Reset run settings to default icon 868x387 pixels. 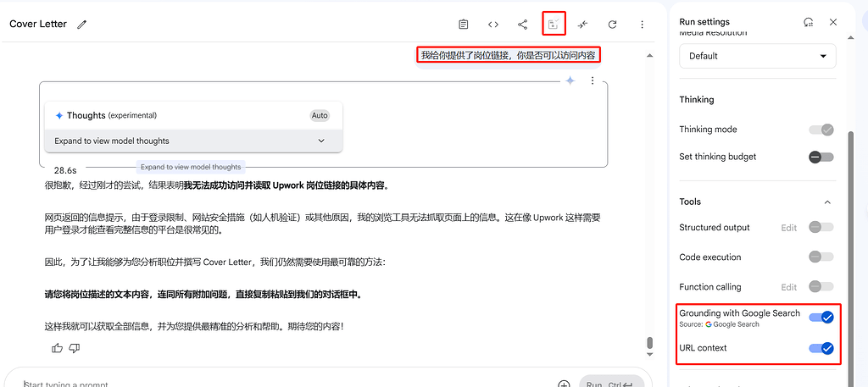pos(809,22)
